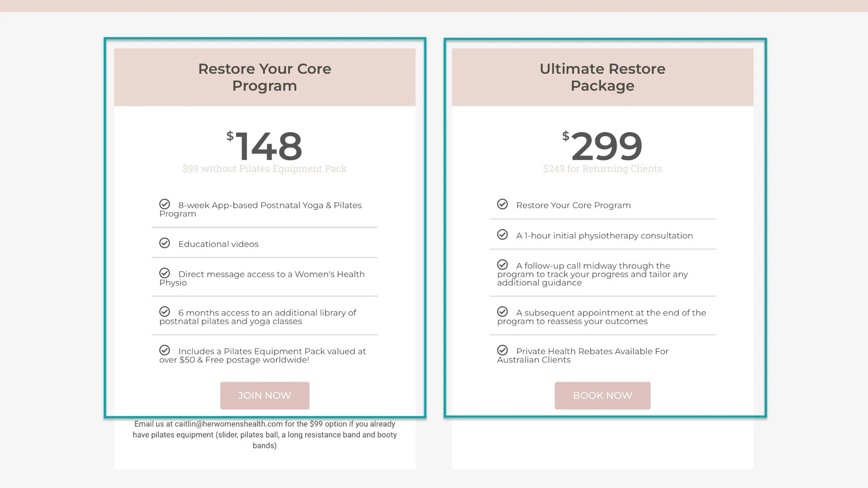Viewport: 868px width, 488px height.
Task: Click checkmark next to 1-hour initial physiotherapy consultation
Action: click(502, 235)
